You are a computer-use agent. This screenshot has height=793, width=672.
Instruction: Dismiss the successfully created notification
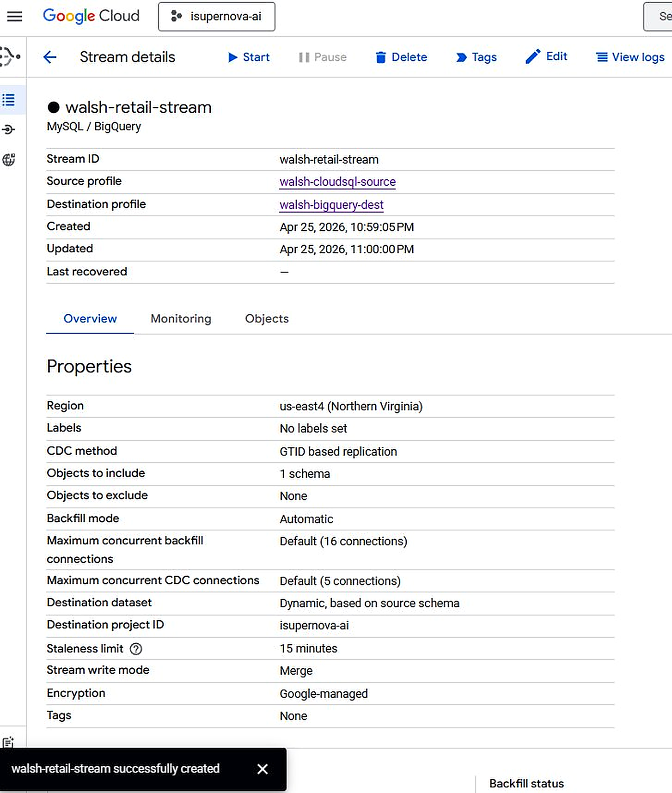tap(263, 769)
